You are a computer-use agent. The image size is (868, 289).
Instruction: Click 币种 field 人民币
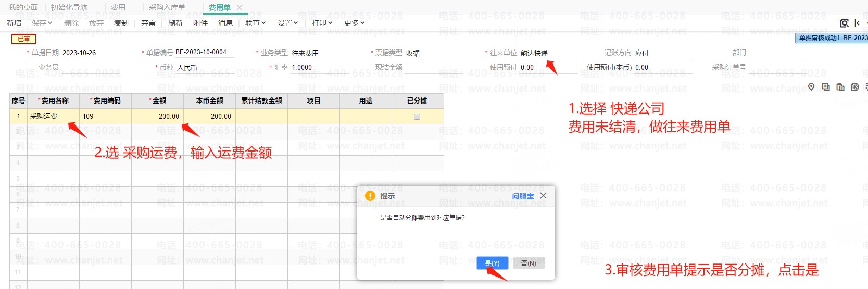[205, 68]
